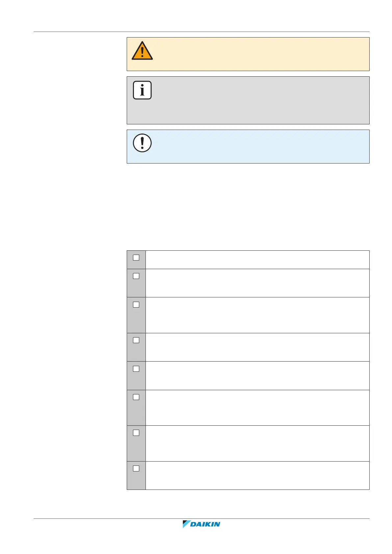Click inside the light blue notice box

click(248, 146)
